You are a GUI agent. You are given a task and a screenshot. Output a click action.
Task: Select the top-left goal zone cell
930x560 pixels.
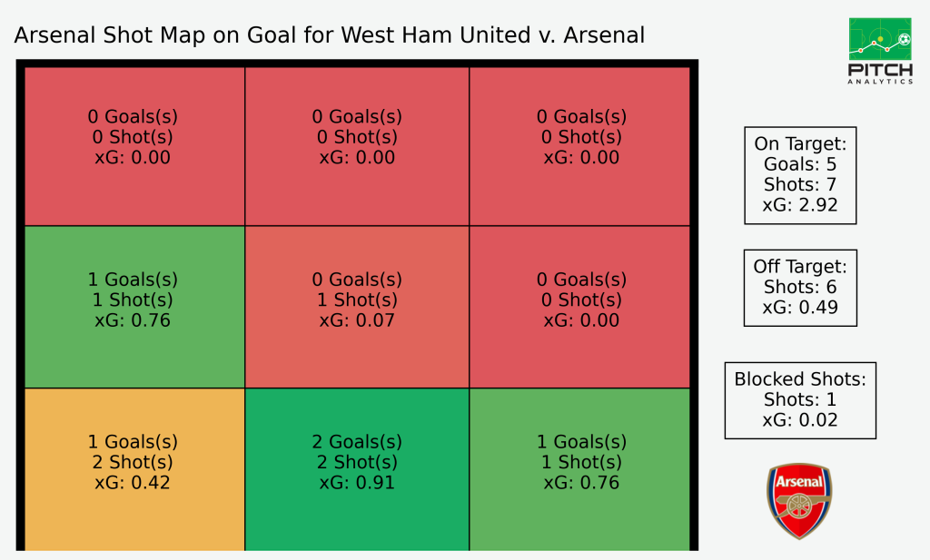pos(134,146)
